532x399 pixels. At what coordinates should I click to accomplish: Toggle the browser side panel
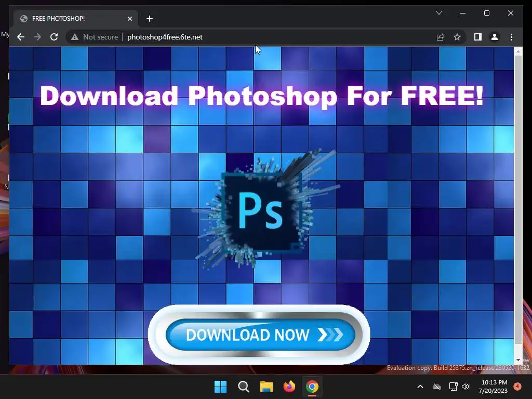(x=478, y=37)
